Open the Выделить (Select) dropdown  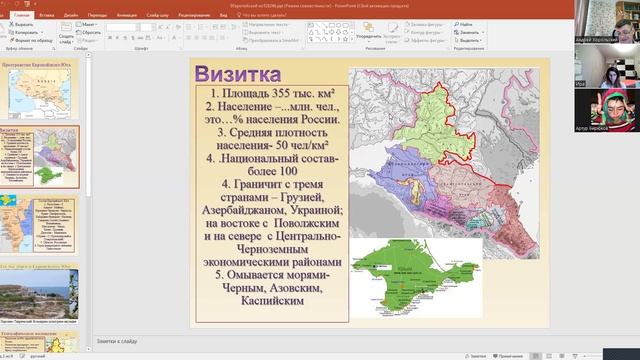(468, 40)
